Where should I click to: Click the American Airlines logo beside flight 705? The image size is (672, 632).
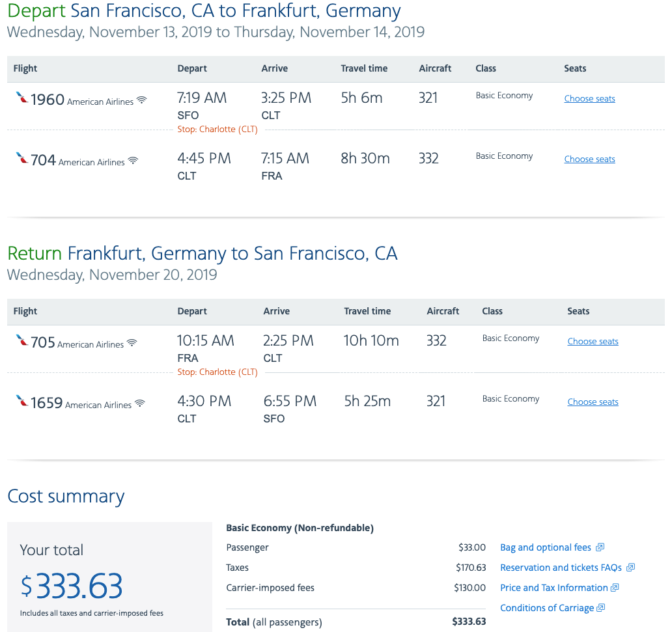click(22, 341)
